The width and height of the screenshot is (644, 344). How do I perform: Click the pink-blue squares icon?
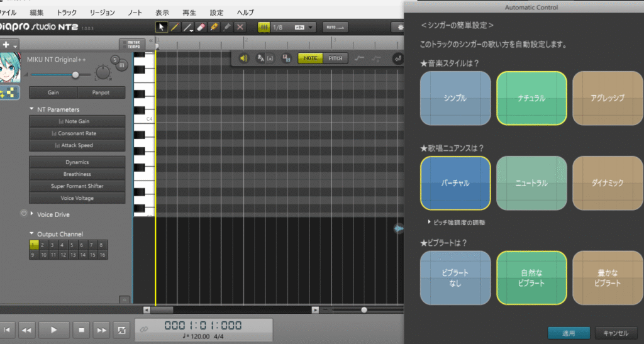[286, 58]
